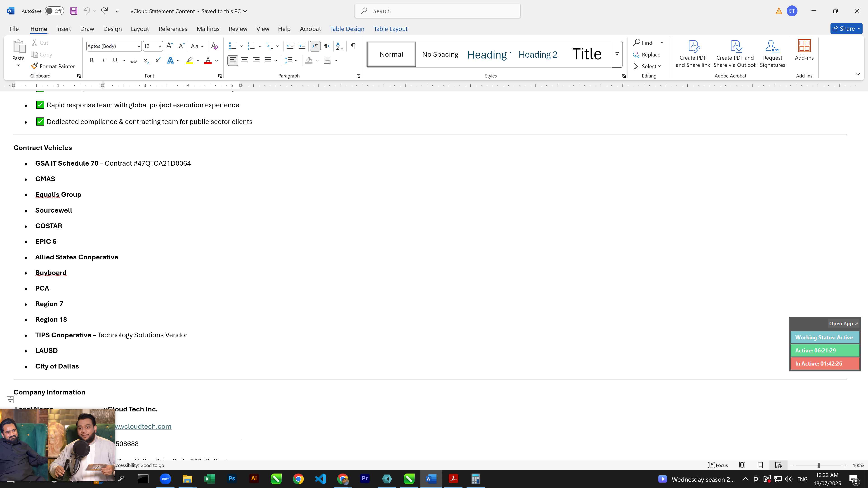Adjust the zoom slider handle
The image size is (868, 488).
818,465
